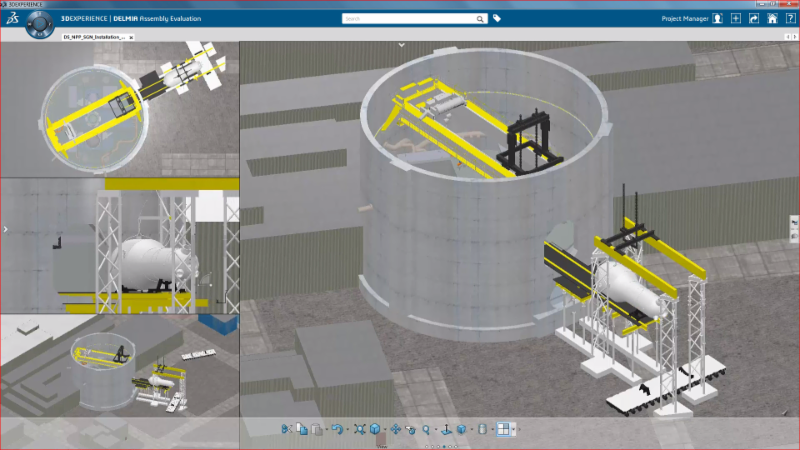Select the Zoom magnifier tool
This screenshot has width=800, height=450.
tap(426, 429)
